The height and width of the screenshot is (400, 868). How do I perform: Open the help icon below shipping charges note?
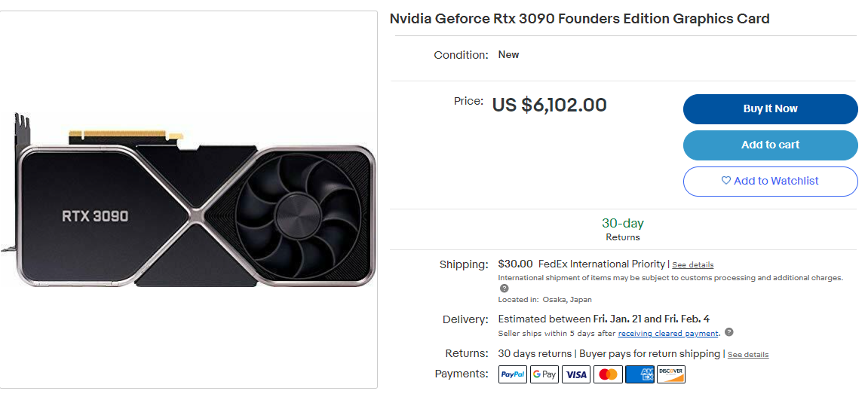504,289
